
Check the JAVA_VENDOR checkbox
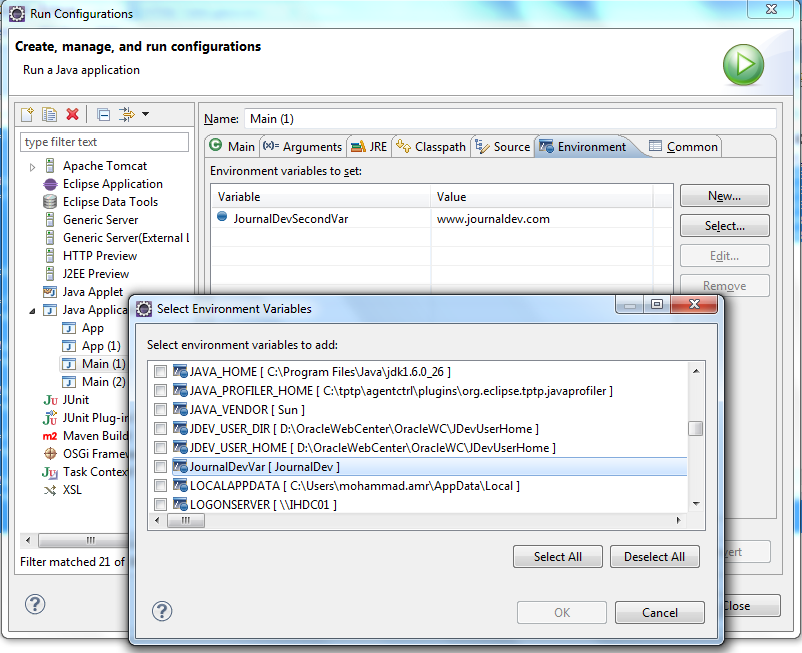coord(160,410)
